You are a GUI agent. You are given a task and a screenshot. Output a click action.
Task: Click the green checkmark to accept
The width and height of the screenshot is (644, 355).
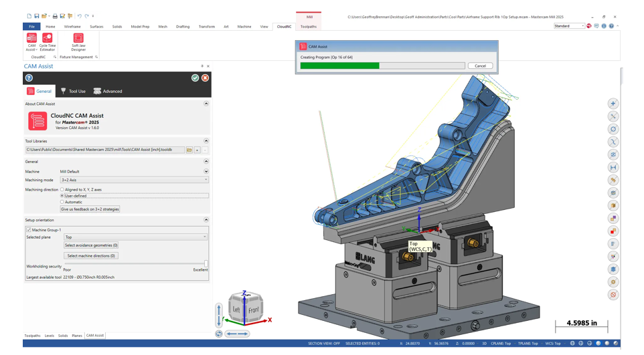point(195,78)
